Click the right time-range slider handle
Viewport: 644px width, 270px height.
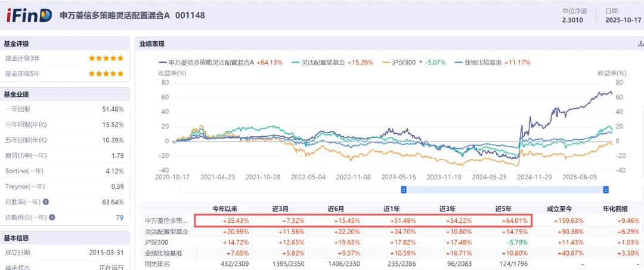point(606,189)
